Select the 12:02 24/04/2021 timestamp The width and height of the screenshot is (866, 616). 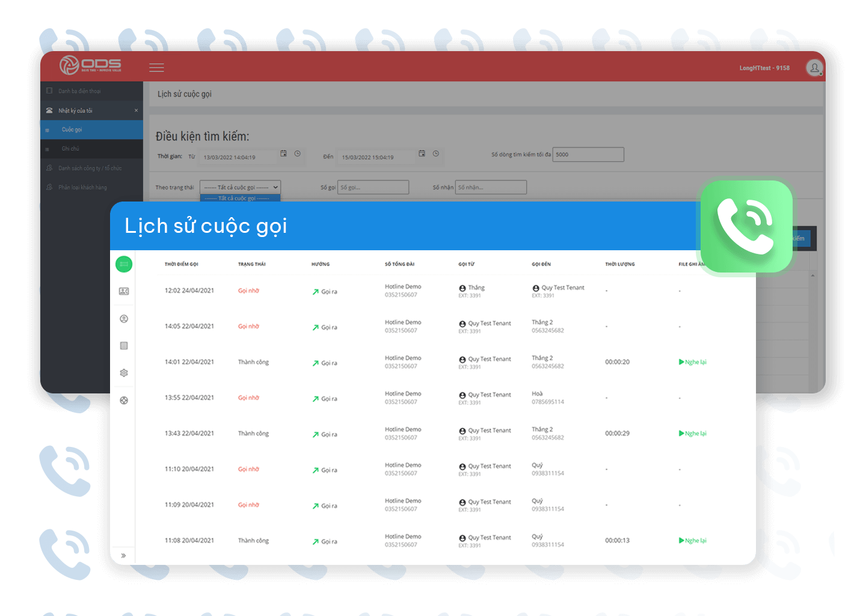click(x=189, y=291)
